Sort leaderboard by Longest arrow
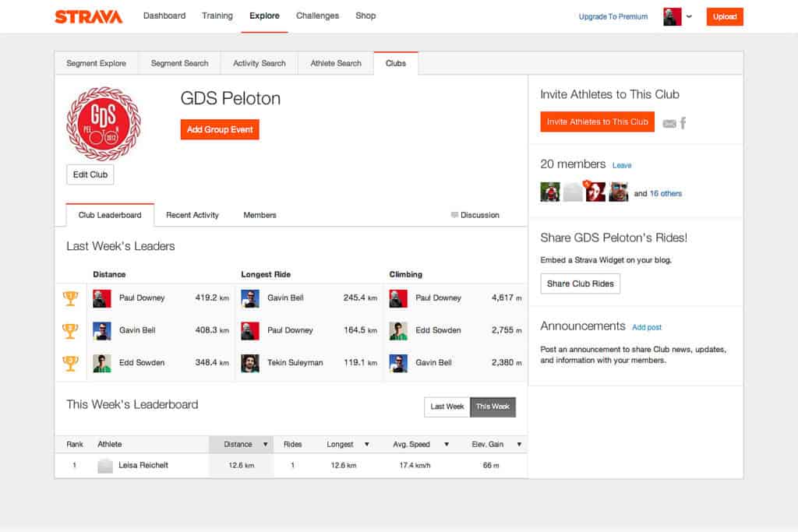This screenshot has height=532, width=798. [366, 445]
